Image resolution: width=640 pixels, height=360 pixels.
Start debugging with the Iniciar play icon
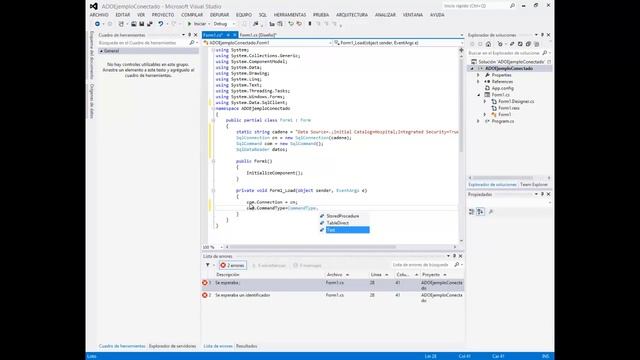tap(189, 24)
